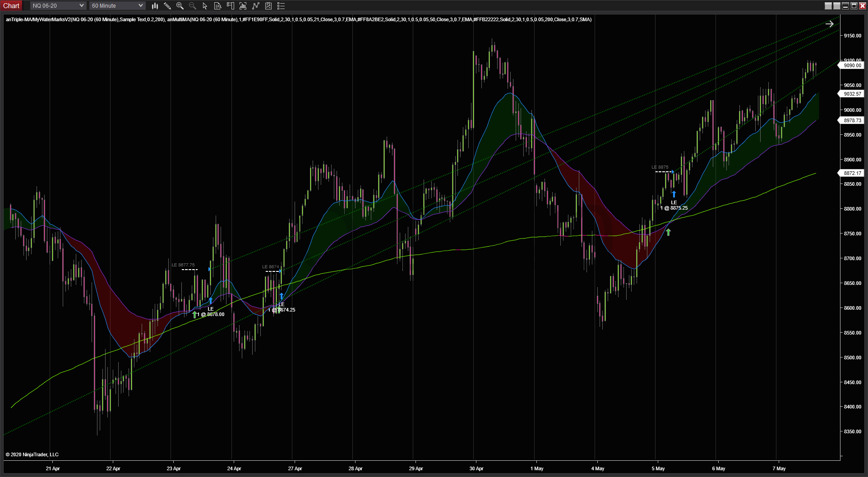Click the Chart Trader panel icon
This screenshot has width=868, height=477.
coord(231,6)
